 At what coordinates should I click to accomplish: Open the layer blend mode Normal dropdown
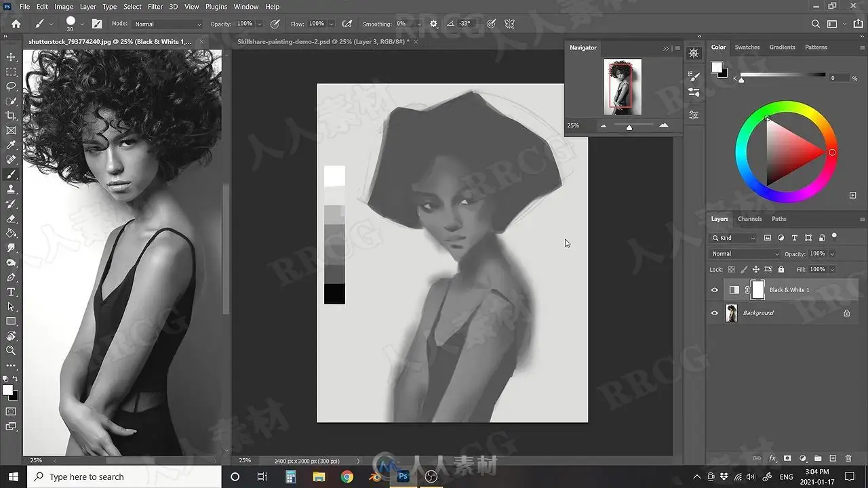pyautogui.click(x=745, y=253)
